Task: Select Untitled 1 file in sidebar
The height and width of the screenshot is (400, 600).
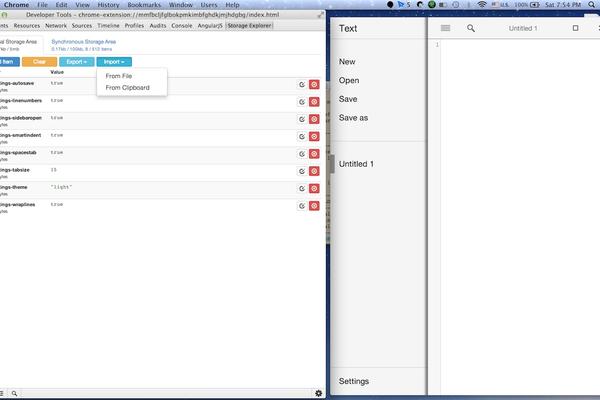Action: pyautogui.click(x=356, y=164)
